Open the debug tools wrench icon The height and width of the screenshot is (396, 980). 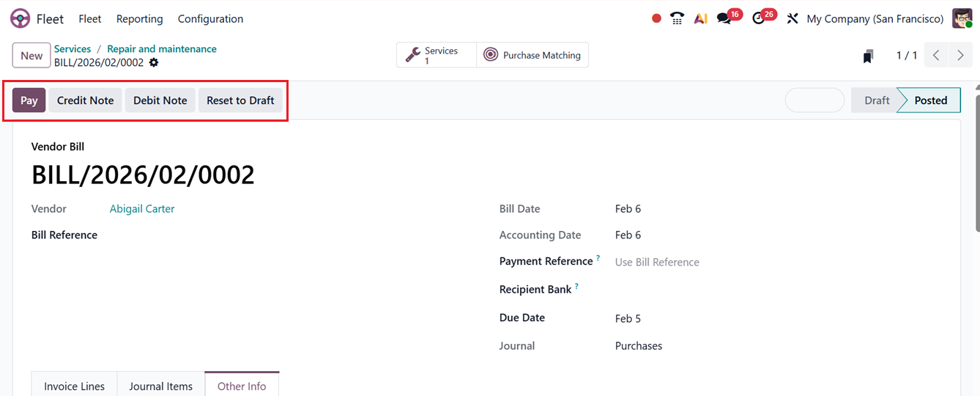pos(792,19)
